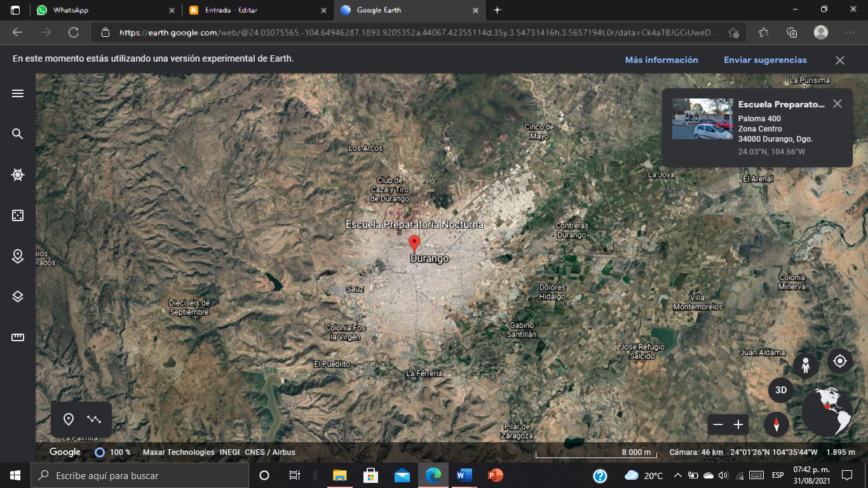The height and width of the screenshot is (488, 868).
Task: Go back in browser history
Action: [17, 32]
